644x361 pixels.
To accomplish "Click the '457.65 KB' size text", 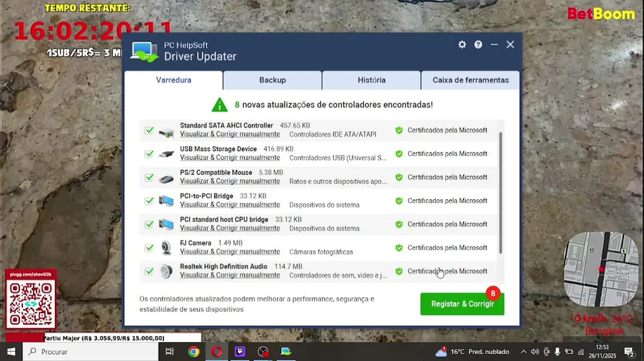I will point(295,125).
